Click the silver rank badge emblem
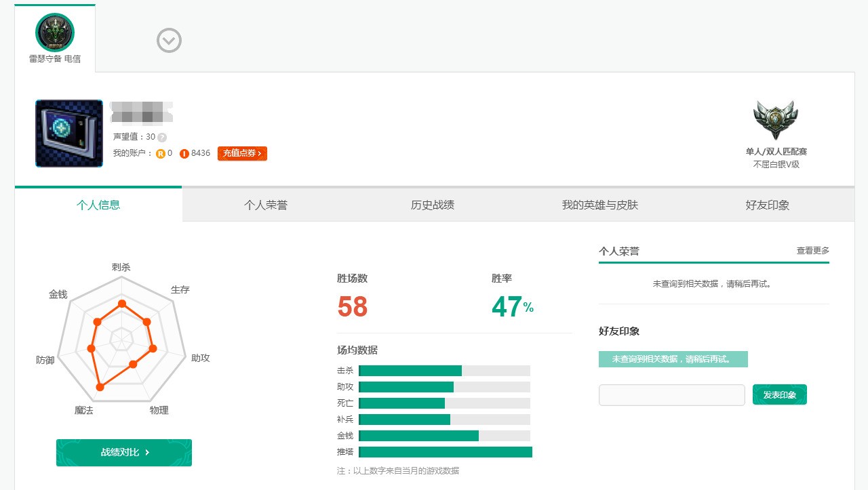 (776, 121)
